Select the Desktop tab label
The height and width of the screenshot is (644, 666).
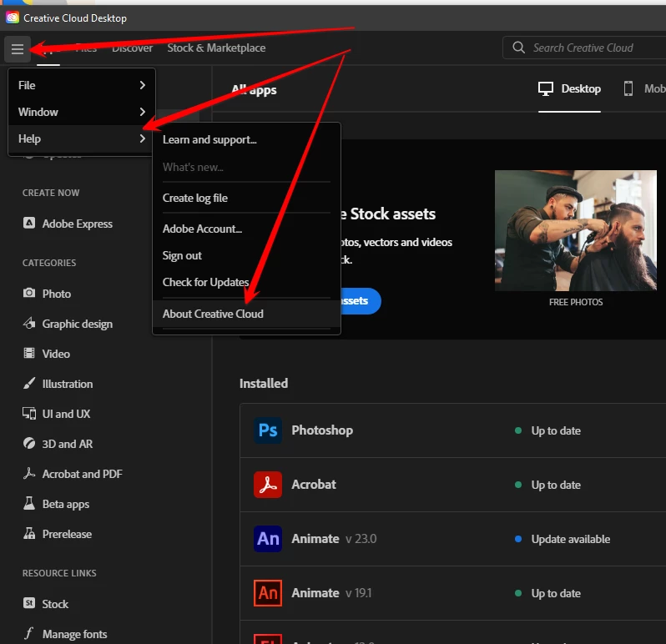tap(581, 88)
